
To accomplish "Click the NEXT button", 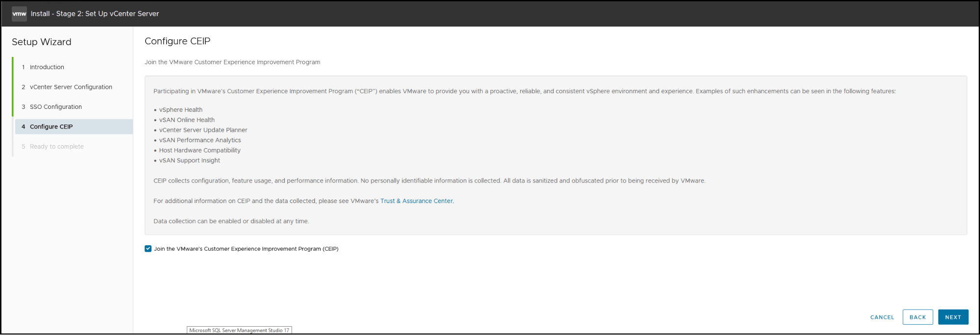I will pos(953,317).
